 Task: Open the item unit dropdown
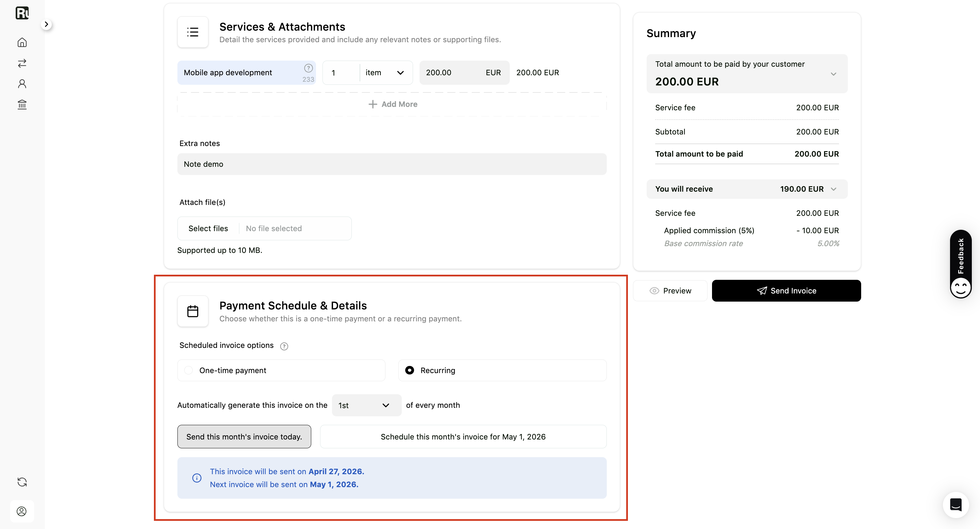[386, 73]
